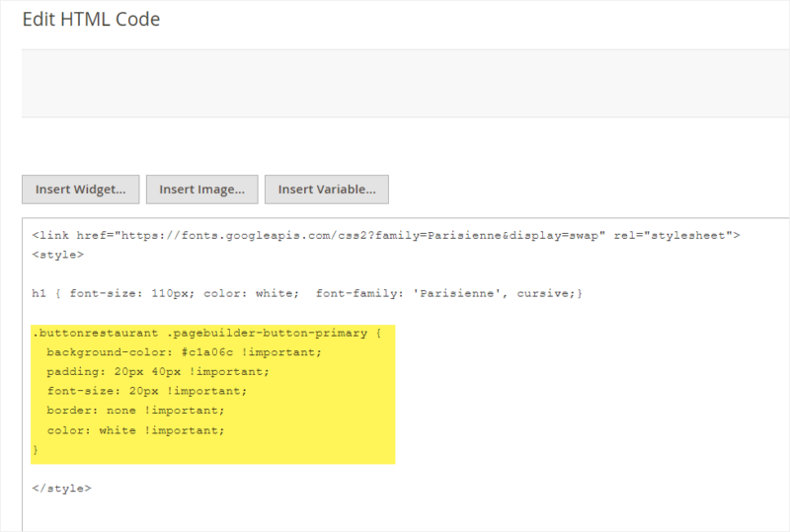790x532 pixels.
Task: Click the #c1a06c hex color value
Action: pos(207,352)
